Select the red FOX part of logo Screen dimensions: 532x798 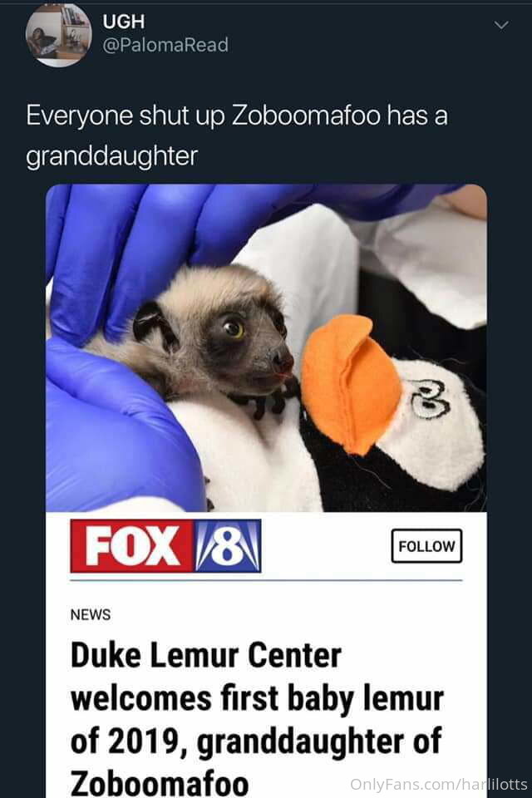[132, 545]
